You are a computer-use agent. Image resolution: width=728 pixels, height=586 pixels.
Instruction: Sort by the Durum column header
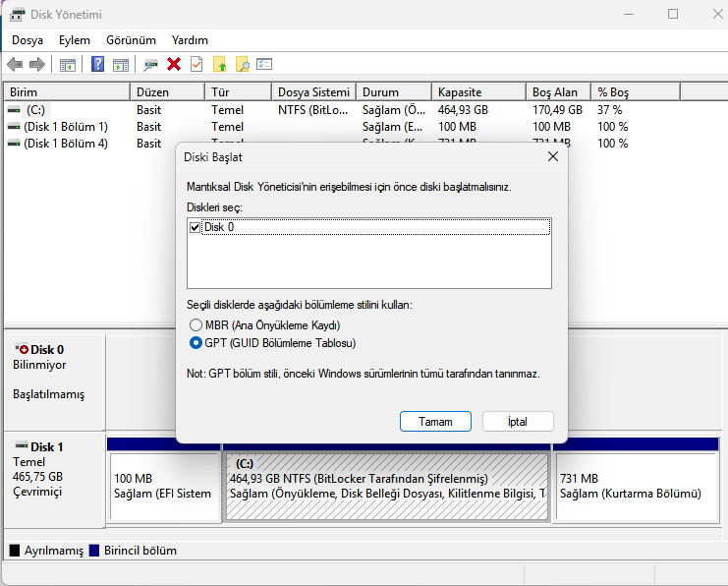(394, 92)
